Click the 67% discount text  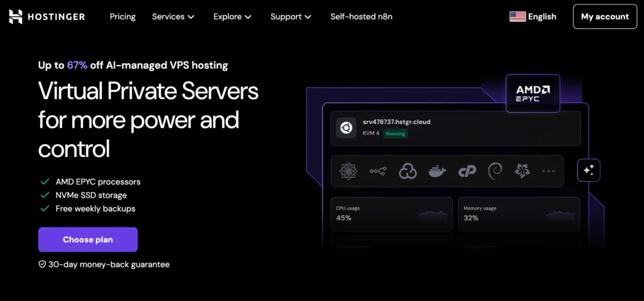77,65
